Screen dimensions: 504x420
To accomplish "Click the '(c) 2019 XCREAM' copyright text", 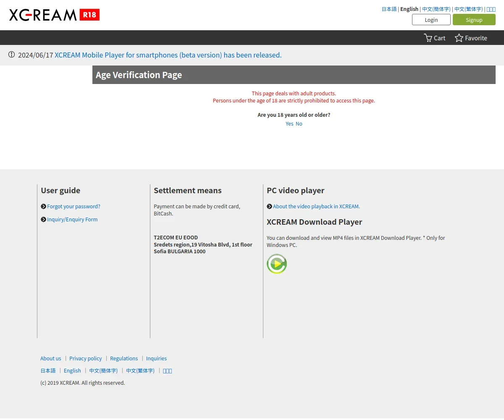I will click(x=82, y=383).
